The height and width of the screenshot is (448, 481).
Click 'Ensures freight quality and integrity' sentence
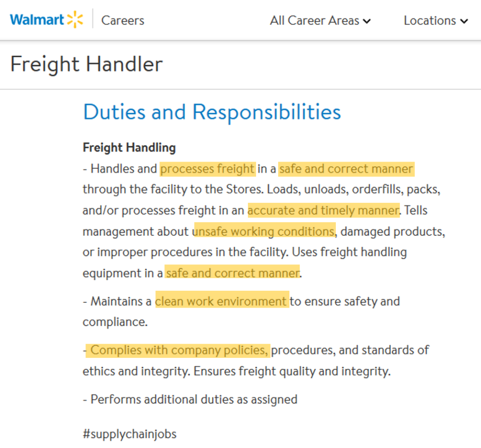tap(292, 371)
